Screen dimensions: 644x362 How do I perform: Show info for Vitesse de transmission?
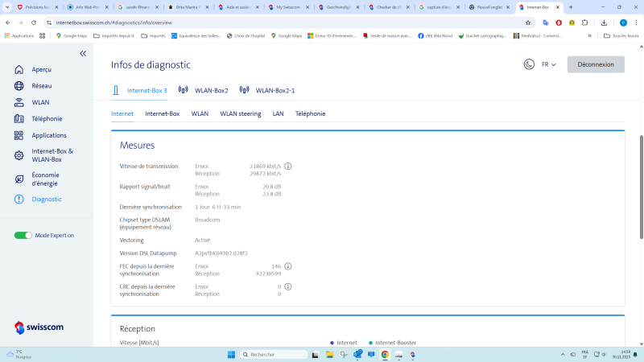click(x=288, y=166)
